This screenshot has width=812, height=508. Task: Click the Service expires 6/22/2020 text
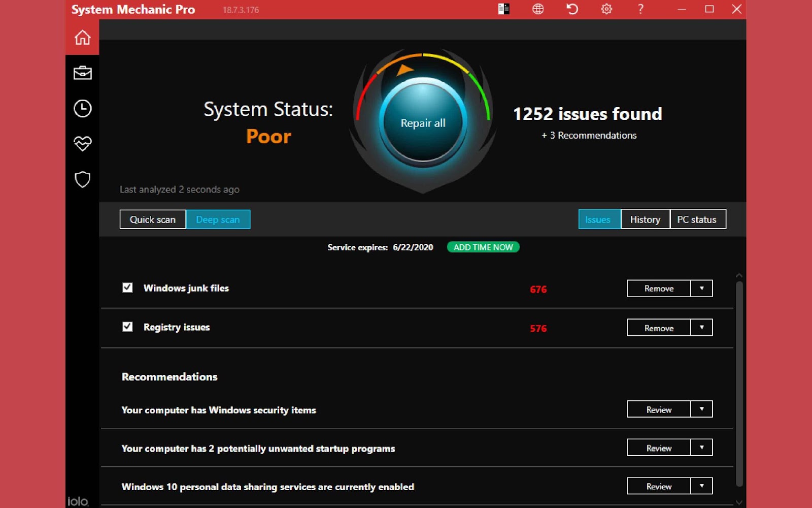click(x=380, y=247)
